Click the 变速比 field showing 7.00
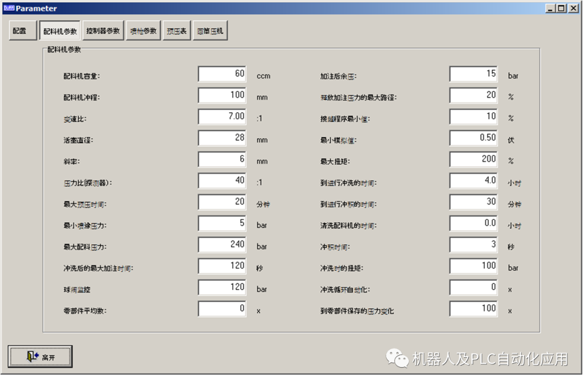 coord(222,116)
